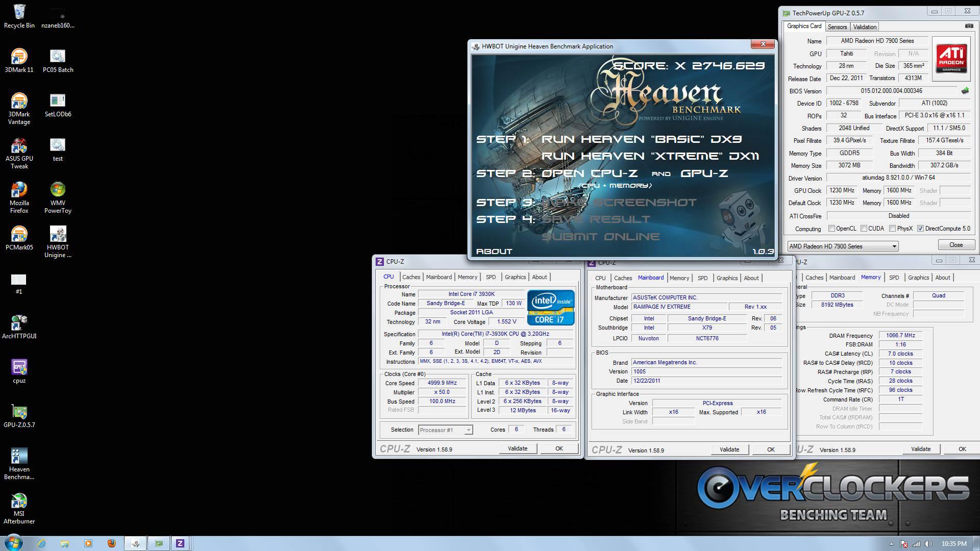Switch to GPU-Z taskbar button
Image resolution: width=980 pixels, height=551 pixels.
click(159, 543)
